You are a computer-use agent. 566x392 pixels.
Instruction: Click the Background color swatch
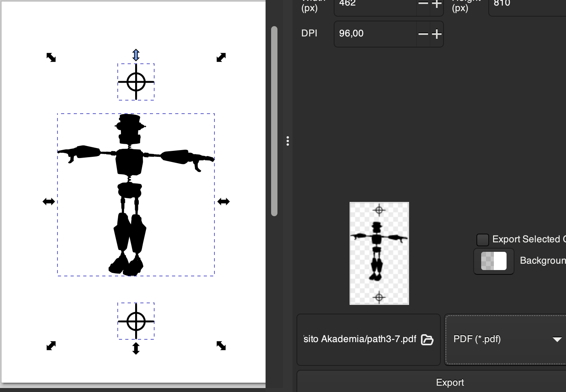(494, 261)
